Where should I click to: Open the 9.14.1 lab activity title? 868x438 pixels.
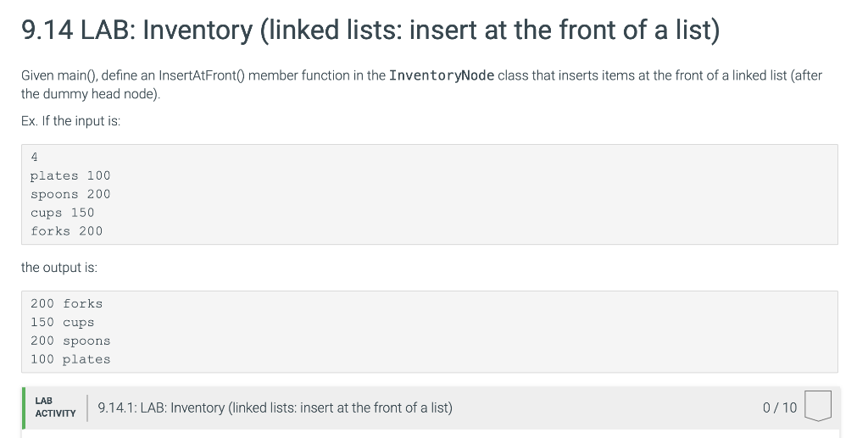tap(275, 408)
